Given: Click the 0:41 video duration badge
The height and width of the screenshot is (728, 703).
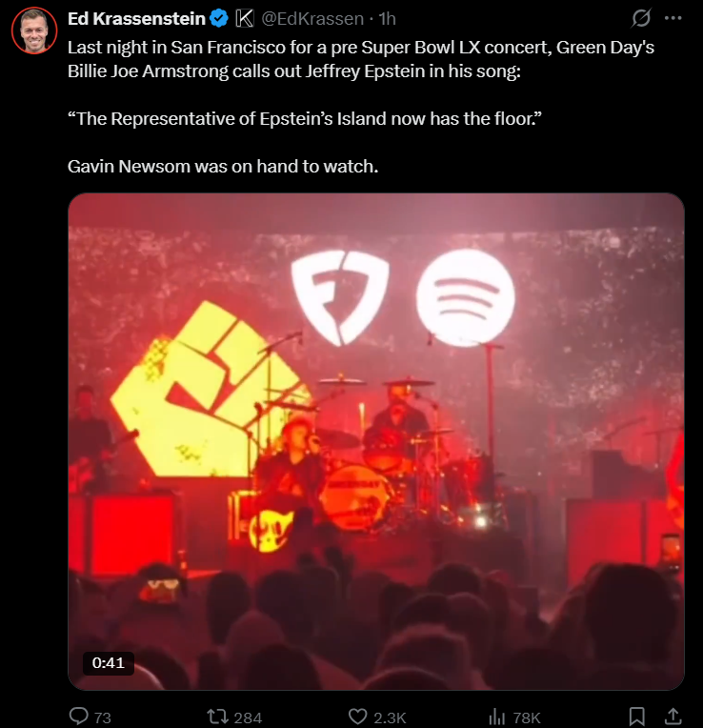Looking at the screenshot, I should (x=109, y=663).
